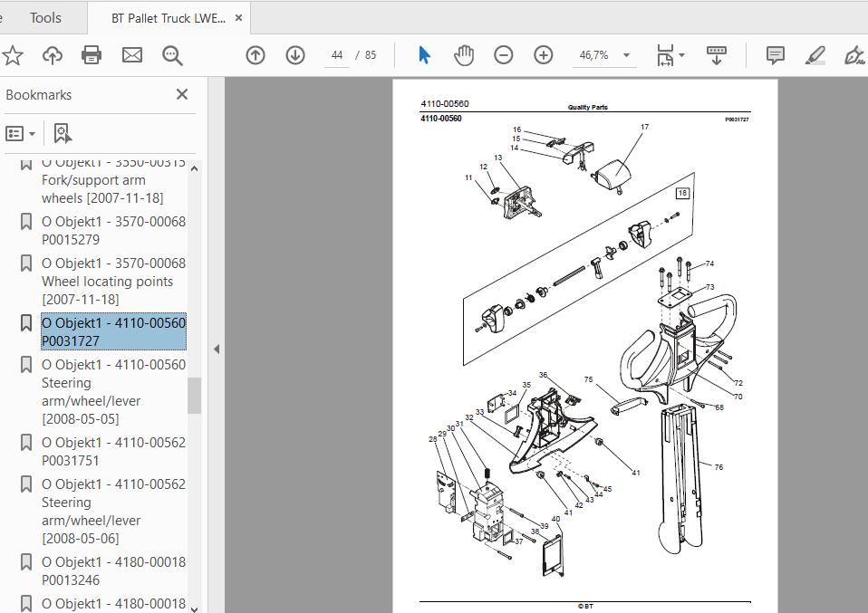Image resolution: width=868 pixels, height=613 pixels.
Task: Open the find text magnifier tool
Action: [172, 55]
